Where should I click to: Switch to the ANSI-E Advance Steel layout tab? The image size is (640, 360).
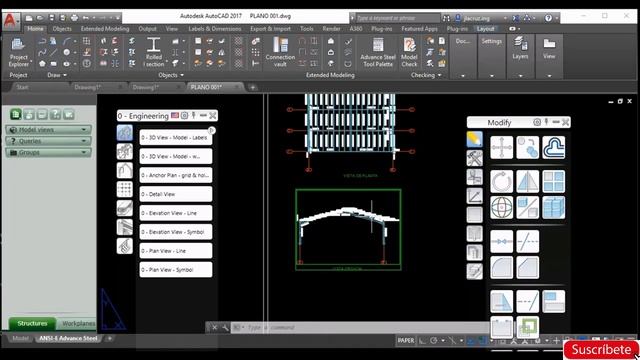tap(68, 338)
